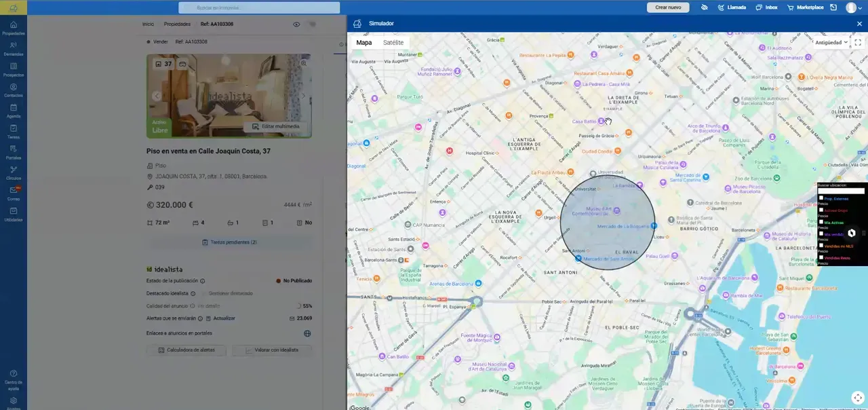Open virtual tour icon beside photo counter
The image size is (868, 410).
(x=182, y=64)
